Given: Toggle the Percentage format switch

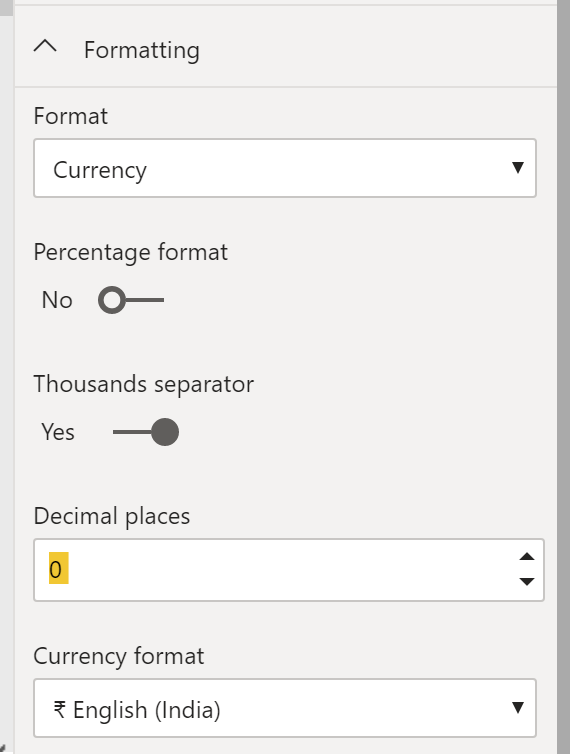Looking at the screenshot, I should tap(131, 300).
